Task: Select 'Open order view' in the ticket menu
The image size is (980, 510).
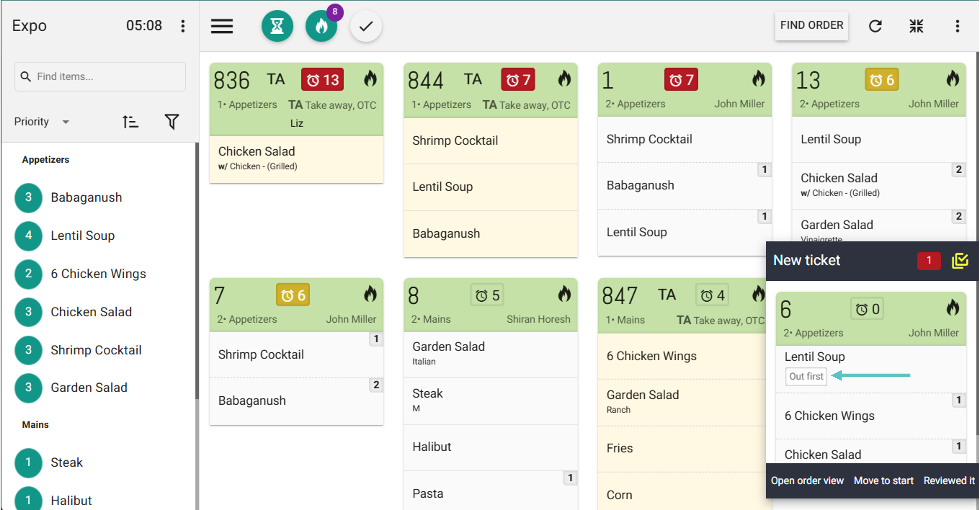Action: tap(807, 480)
